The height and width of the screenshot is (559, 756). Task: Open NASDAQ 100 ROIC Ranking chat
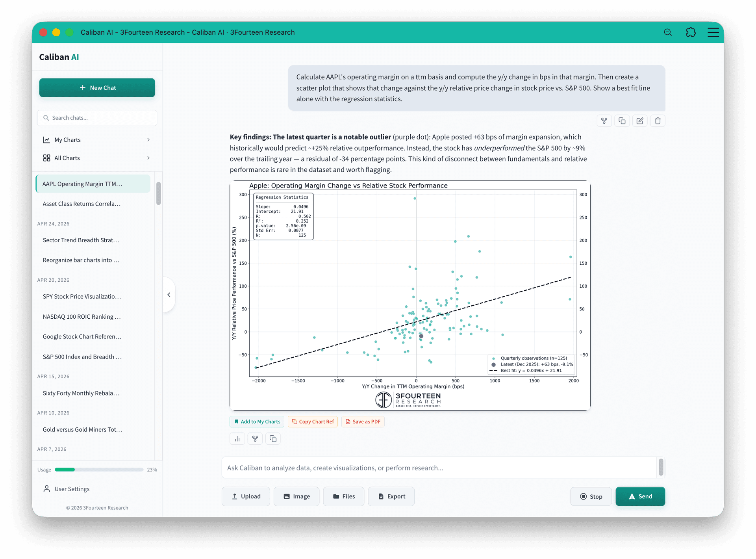coord(93,317)
